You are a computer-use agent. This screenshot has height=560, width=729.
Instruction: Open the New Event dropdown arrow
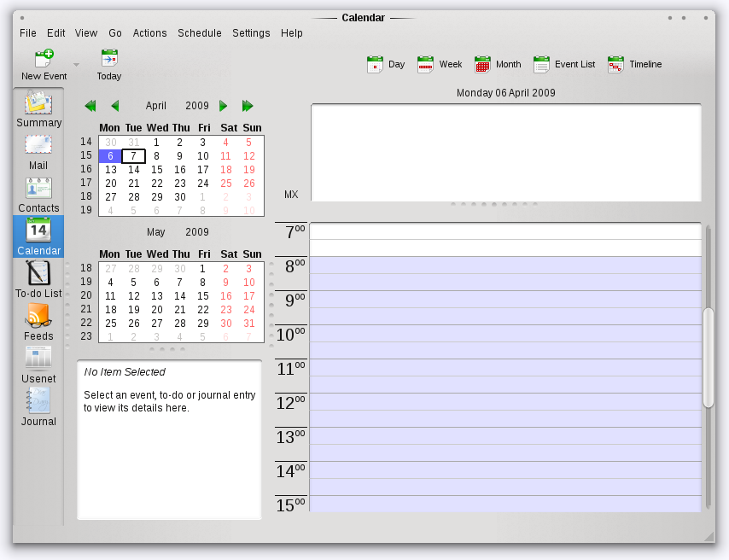point(75,64)
